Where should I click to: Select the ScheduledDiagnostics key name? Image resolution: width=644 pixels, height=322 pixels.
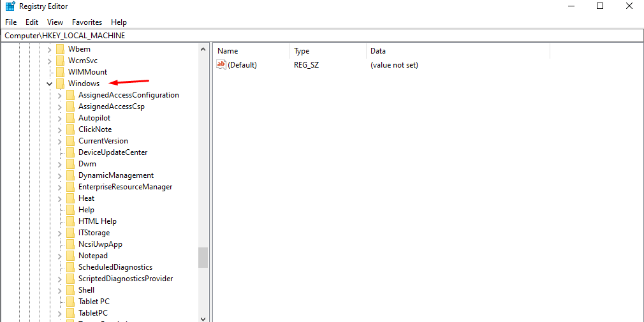pyautogui.click(x=115, y=268)
